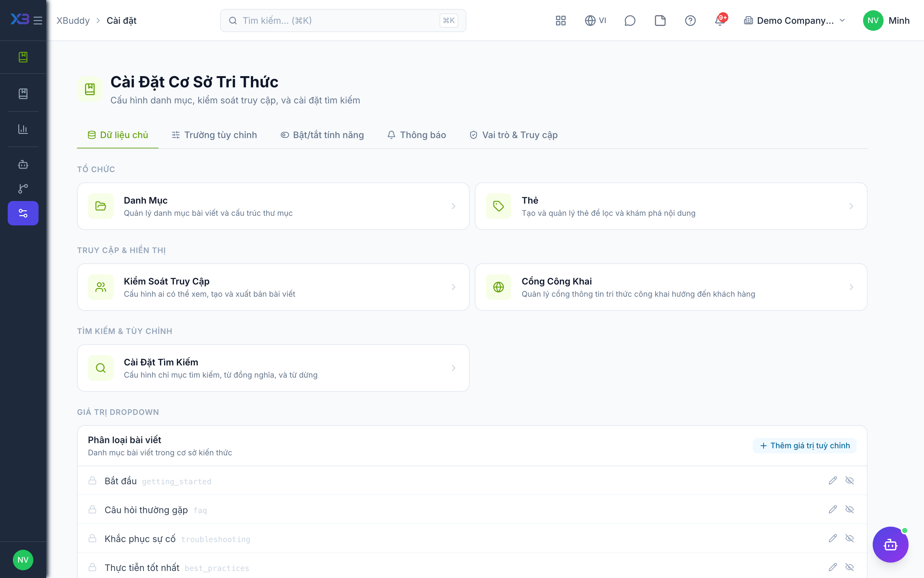This screenshot has width=924, height=578.
Task: Switch to the Thông báo tab
Action: click(x=416, y=135)
